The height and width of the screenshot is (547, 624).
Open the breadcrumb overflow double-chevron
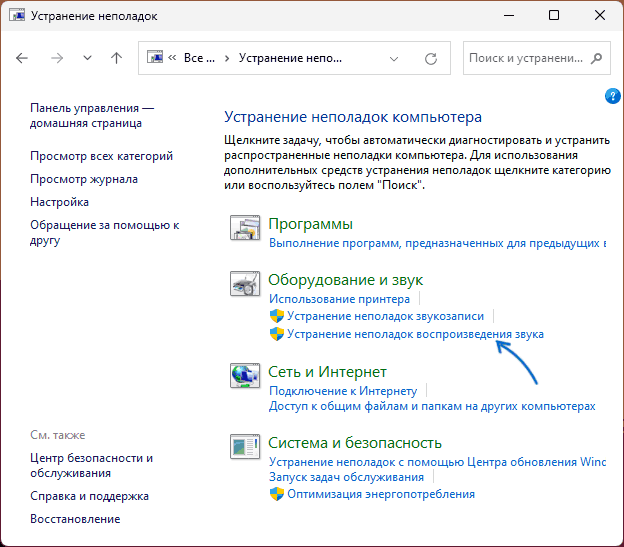click(172, 58)
